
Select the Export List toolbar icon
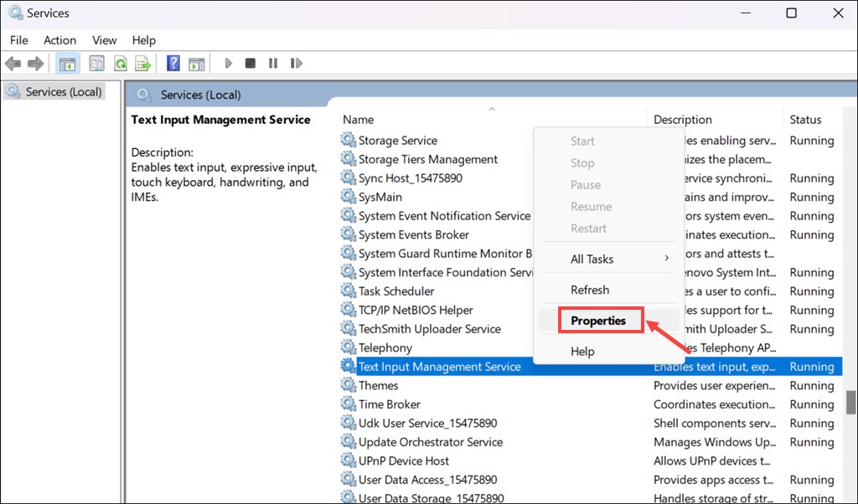coord(142,63)
